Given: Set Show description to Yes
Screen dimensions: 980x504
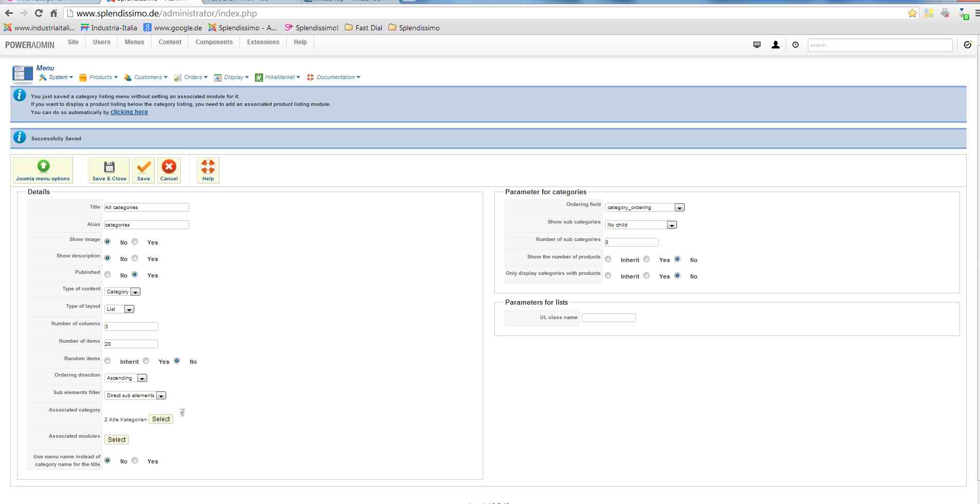Looking at the screenshot, I should pos(135,258).
